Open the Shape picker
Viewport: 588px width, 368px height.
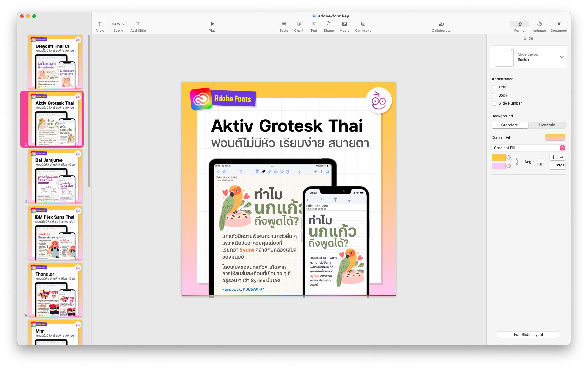(328, 24)
